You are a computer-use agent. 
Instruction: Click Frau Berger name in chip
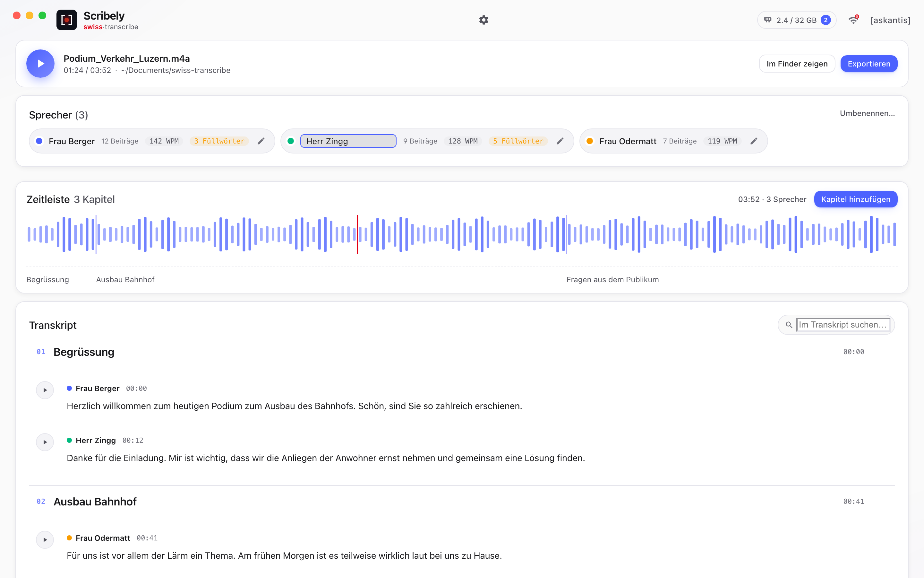(x=72, y=141)
